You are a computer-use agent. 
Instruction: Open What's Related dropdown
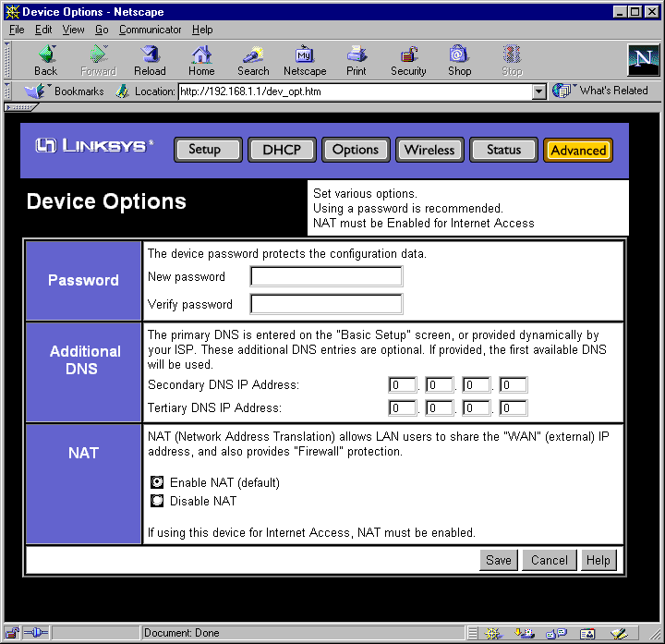(600, 91)
